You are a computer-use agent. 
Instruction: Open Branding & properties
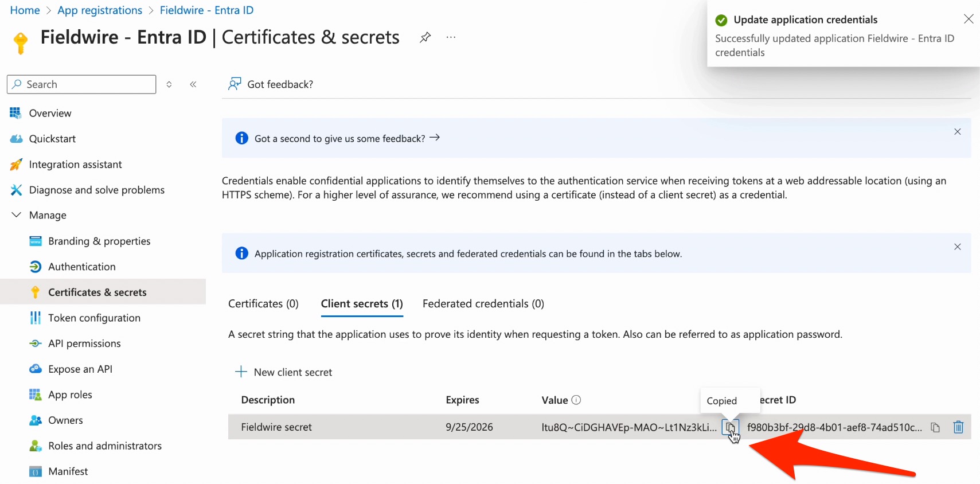tap(99, 241)
